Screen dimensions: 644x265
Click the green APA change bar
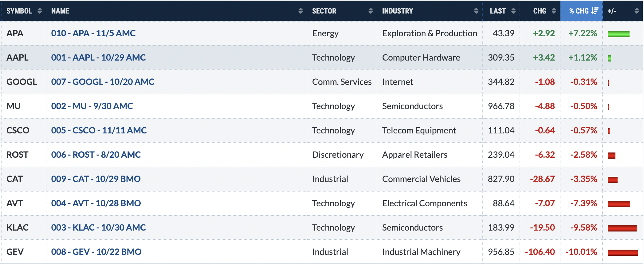[618, 34]
